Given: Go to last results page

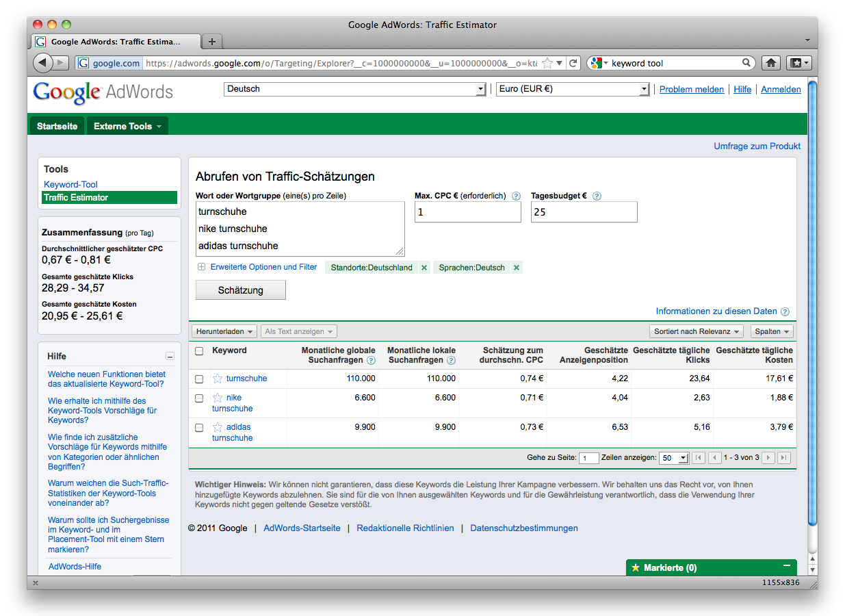Looking at the screenshot, I should [x=784, y=458].
